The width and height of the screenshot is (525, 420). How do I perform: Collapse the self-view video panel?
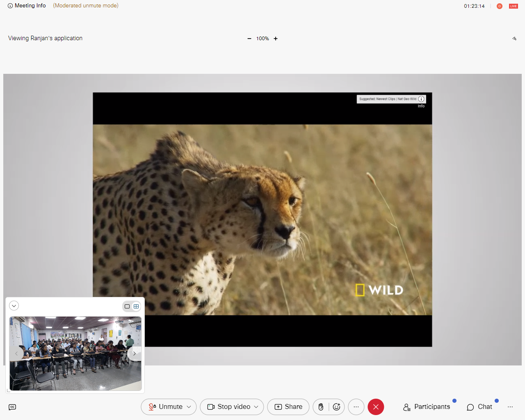click(x=14, y=306)
